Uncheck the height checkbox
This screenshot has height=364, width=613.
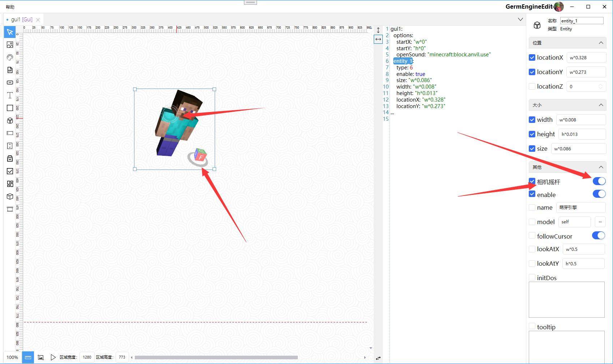(532, 134)
